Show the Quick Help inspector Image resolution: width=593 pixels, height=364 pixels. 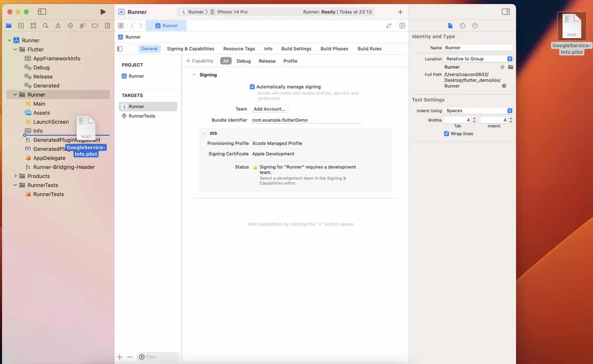(475, 25)
